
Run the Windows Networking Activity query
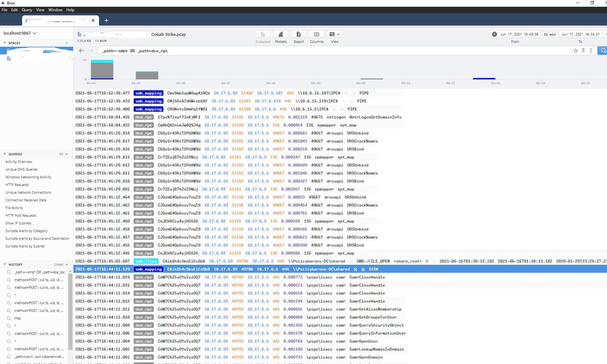(28, 177)
